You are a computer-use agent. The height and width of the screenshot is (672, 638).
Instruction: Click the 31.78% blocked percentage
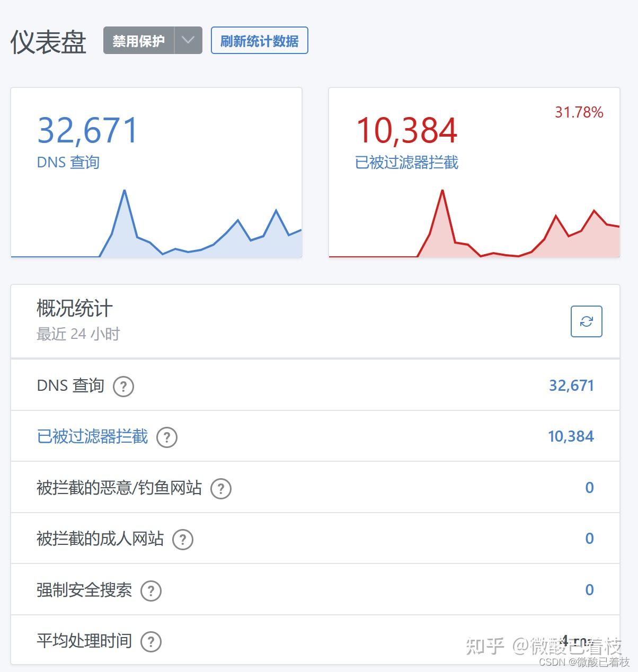579,112
